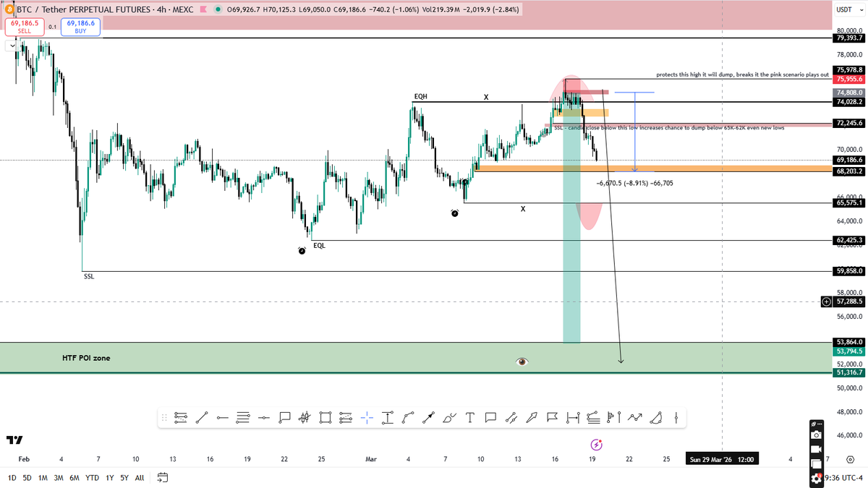Select the 5Y time range

pyautogui.click(x=124, y=478)
